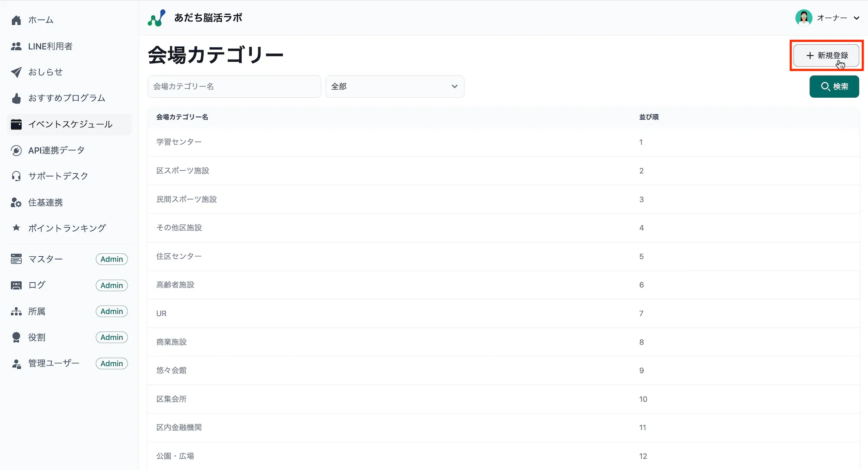
Task: Select the おすすめプログラム thumbs-up icon
Action: tap(16, 98)
